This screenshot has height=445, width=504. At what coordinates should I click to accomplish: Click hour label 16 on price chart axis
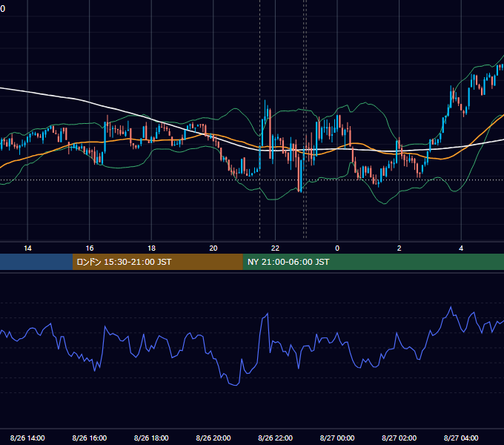90,248
